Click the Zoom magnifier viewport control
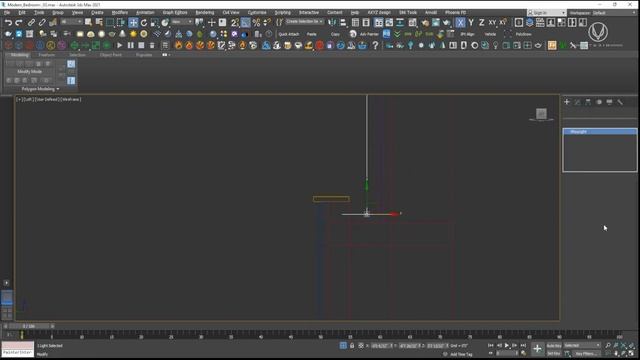Viewport: 640px width, 360px height. [608, 346]
